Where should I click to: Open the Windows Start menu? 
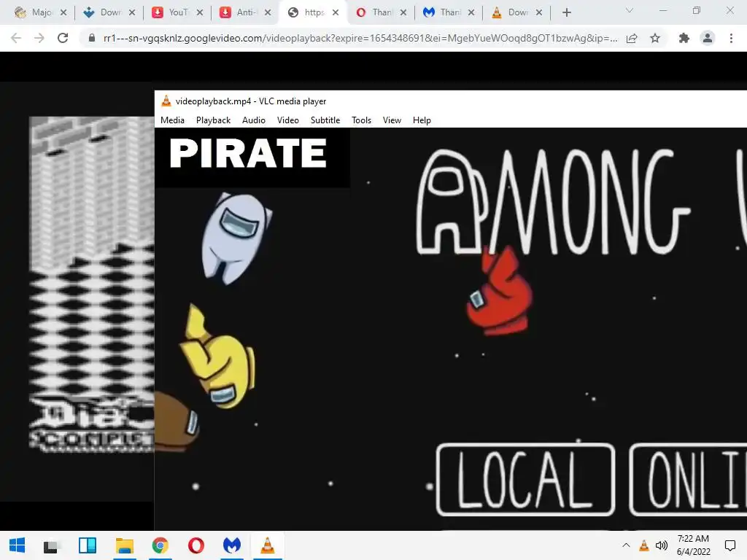(18, 545)
